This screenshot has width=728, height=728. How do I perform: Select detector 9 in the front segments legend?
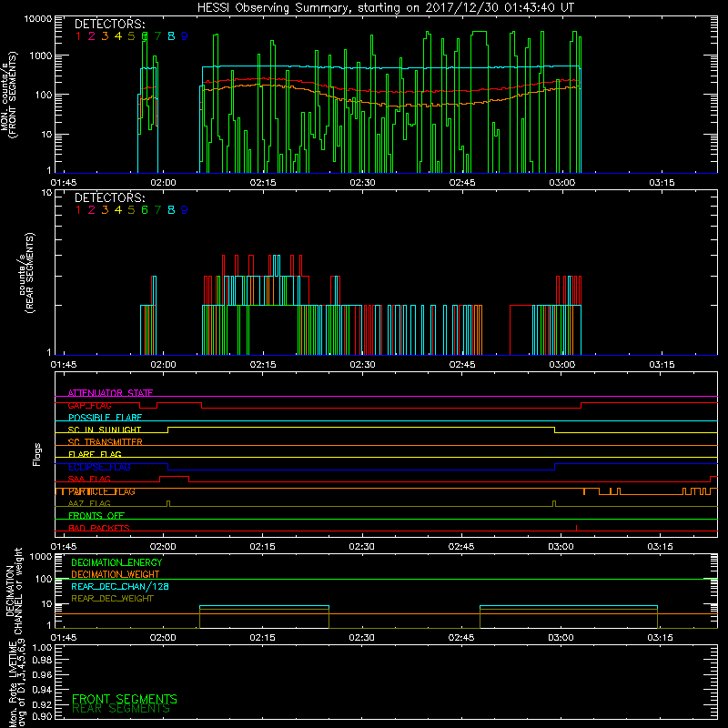185,35
